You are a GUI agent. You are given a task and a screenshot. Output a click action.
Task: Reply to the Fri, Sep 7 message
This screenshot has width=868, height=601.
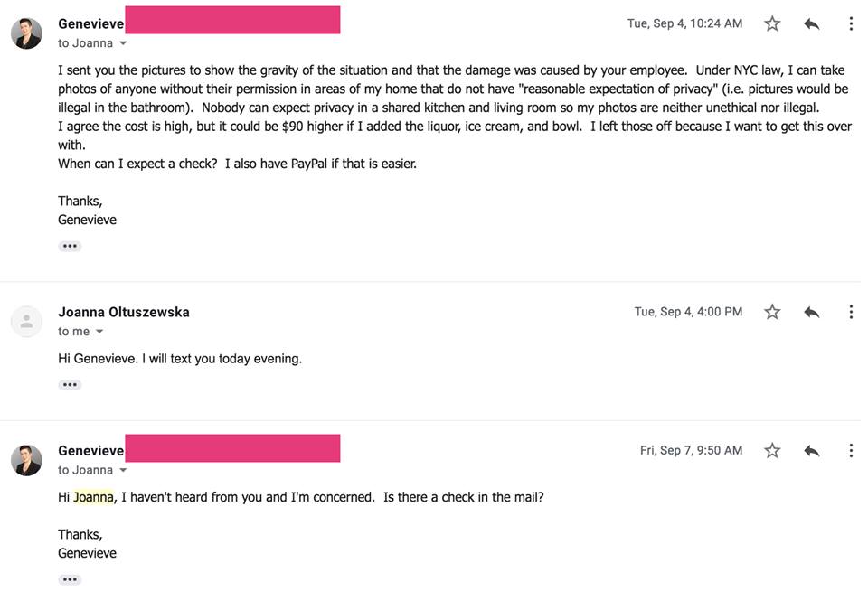pos(811,450)
